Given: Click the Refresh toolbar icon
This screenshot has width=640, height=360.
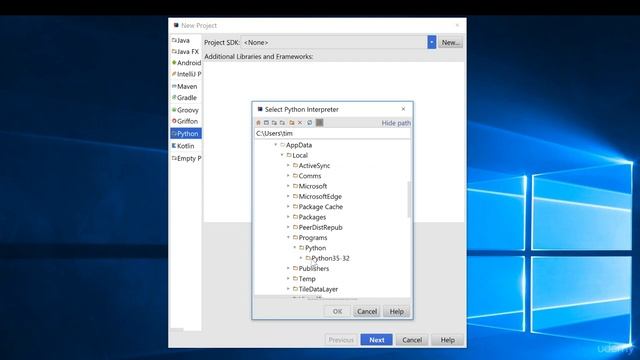Looking at the screenshot, I should (309, 122).
